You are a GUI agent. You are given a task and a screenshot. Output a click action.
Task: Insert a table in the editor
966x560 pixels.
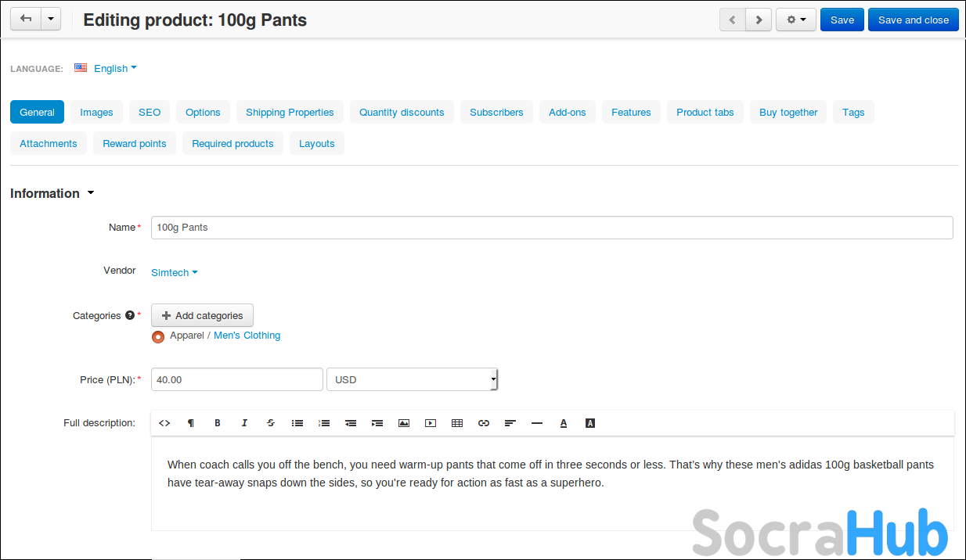point(457,423)
